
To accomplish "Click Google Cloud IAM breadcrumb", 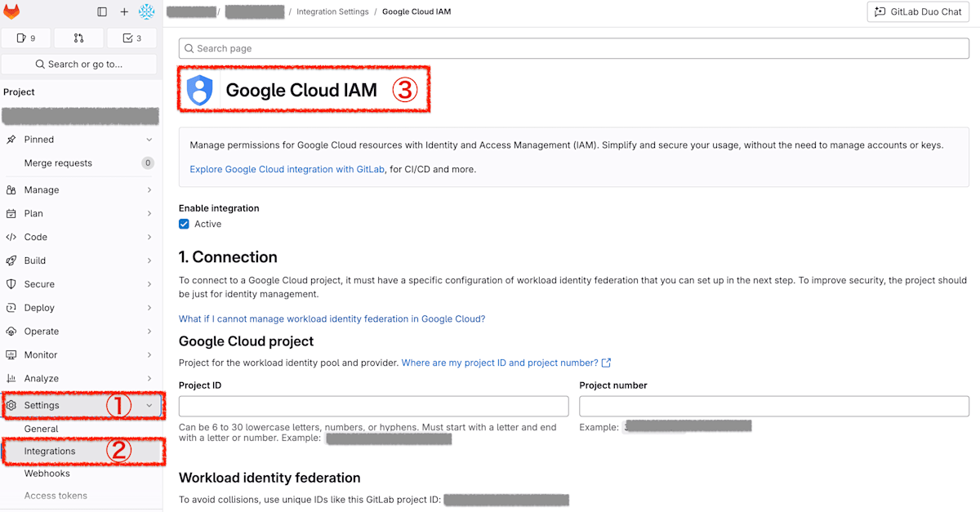I will pos(416,12).
